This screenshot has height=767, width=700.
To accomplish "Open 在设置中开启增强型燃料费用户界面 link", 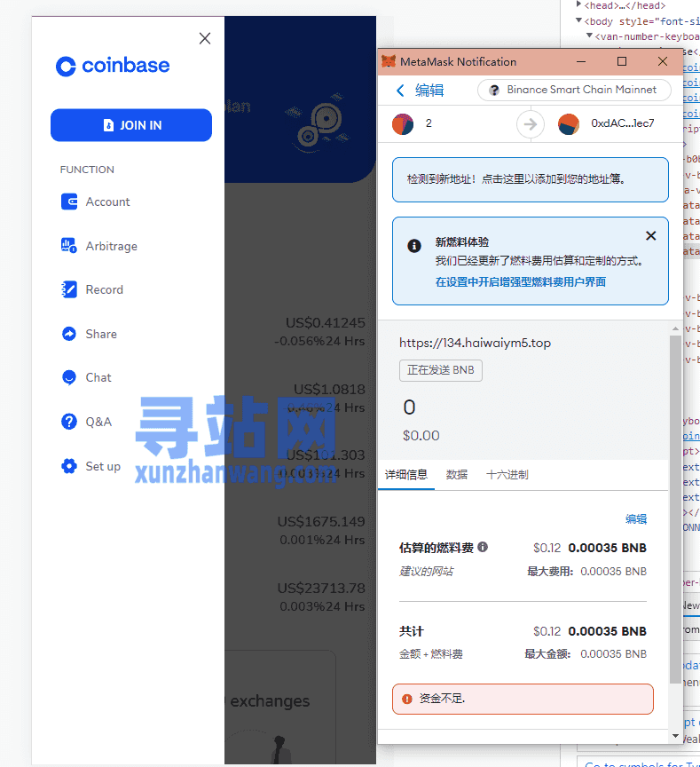I will [521, 281].
